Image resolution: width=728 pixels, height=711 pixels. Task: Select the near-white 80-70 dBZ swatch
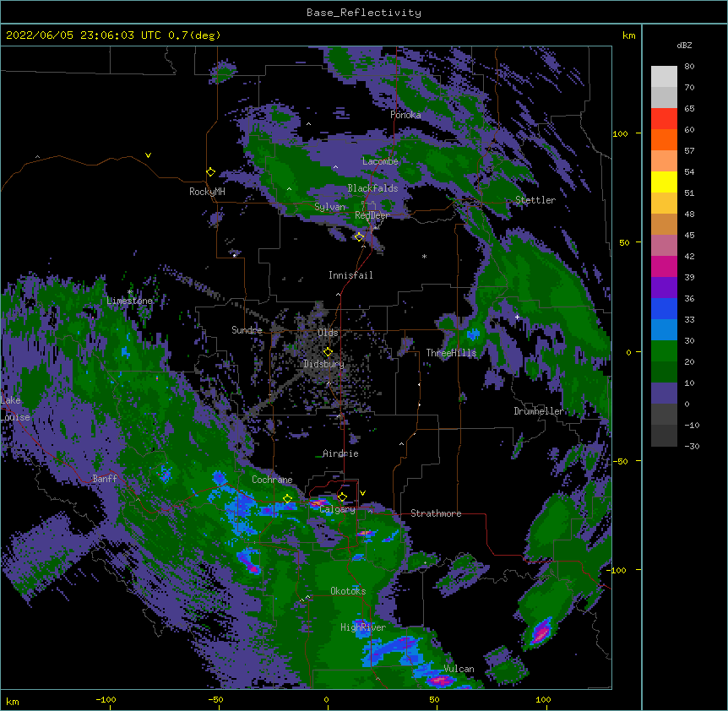coord(664,77)
